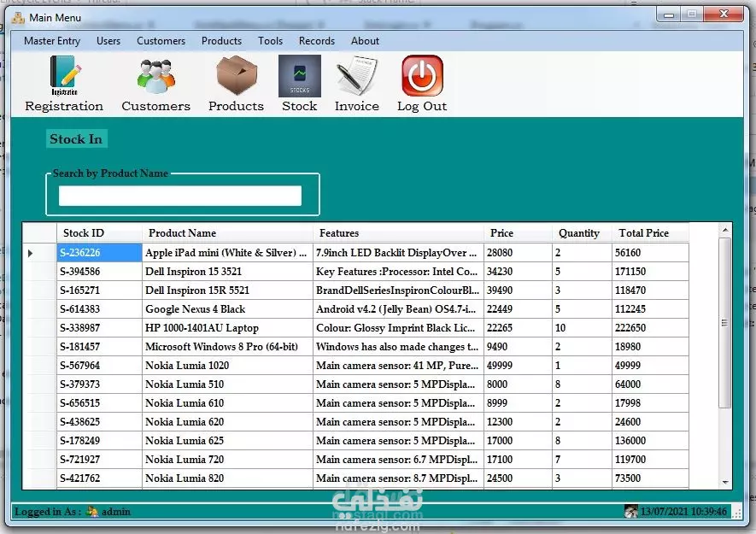The width and height of the screenshot is (756, 534).
Task: Sort by Quantity column header
Action: pyautogui.click(x=582, y=233)
